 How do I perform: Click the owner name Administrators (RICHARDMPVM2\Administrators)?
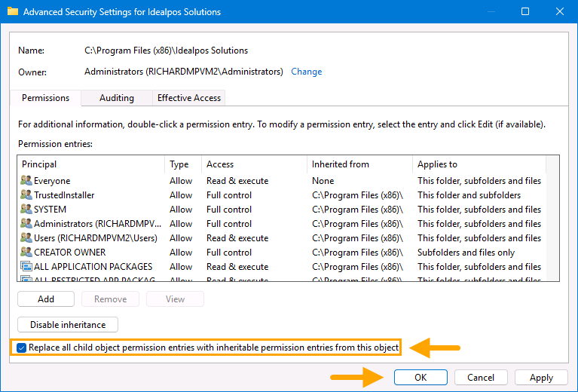coord(184,72)
